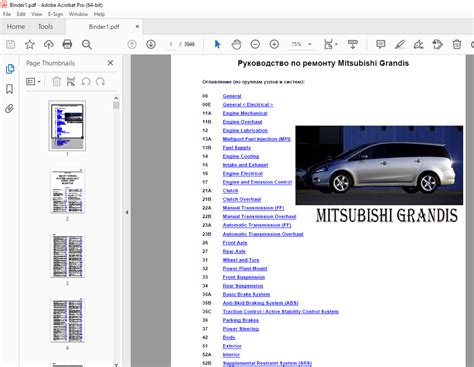Select the Highlight text pen tool

click(400, 44)
